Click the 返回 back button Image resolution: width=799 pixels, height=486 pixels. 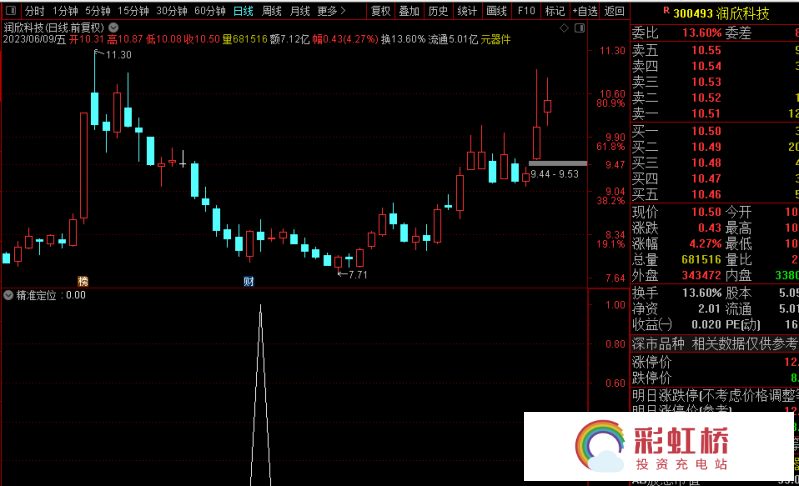[615, 11]
